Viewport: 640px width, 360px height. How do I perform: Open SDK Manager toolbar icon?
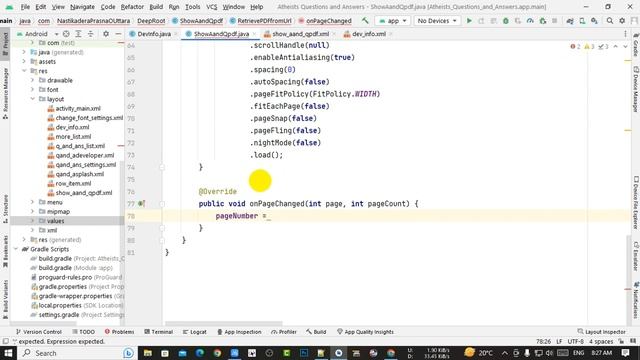(x=594, y=20)
